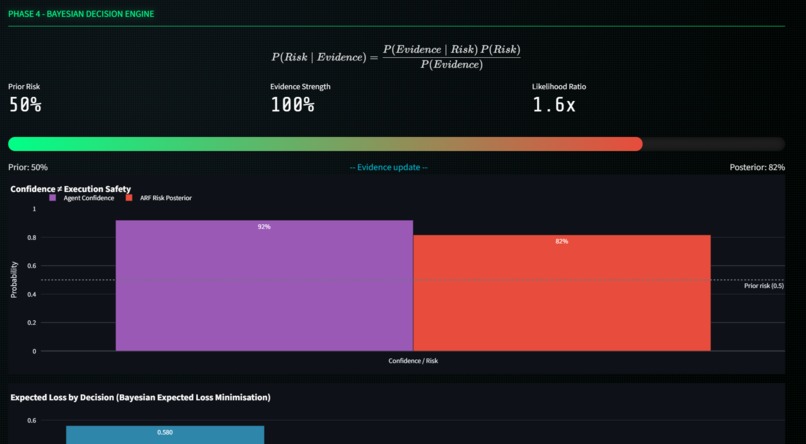Click the Likelihood Ratio label

[x=559, y=87]
